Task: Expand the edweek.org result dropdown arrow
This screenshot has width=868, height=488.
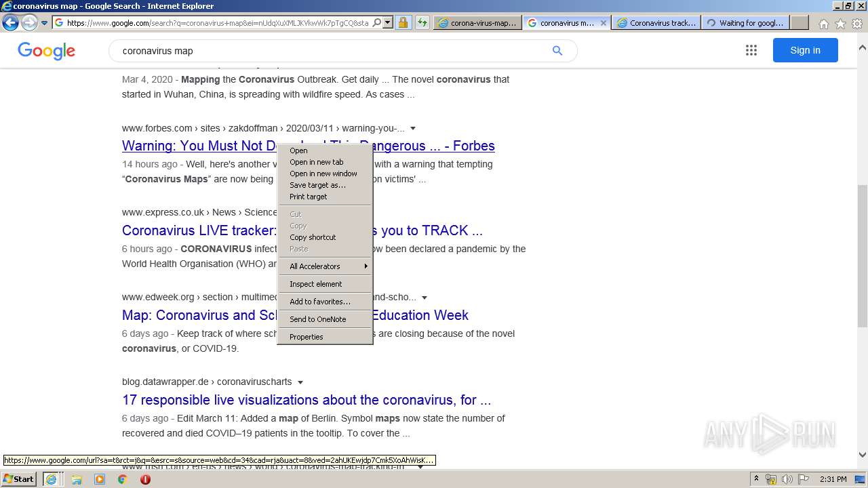Action: tap(425, 298)
